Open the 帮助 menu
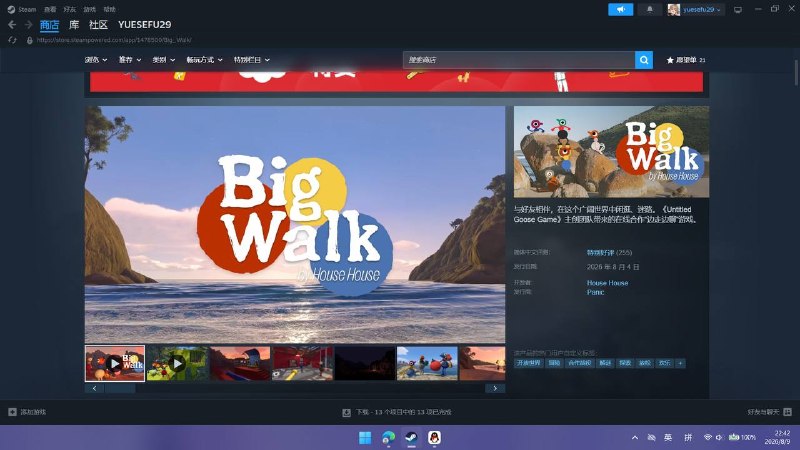Image resolution: width=800 pixels, height=450 pixels. point(109,9)
